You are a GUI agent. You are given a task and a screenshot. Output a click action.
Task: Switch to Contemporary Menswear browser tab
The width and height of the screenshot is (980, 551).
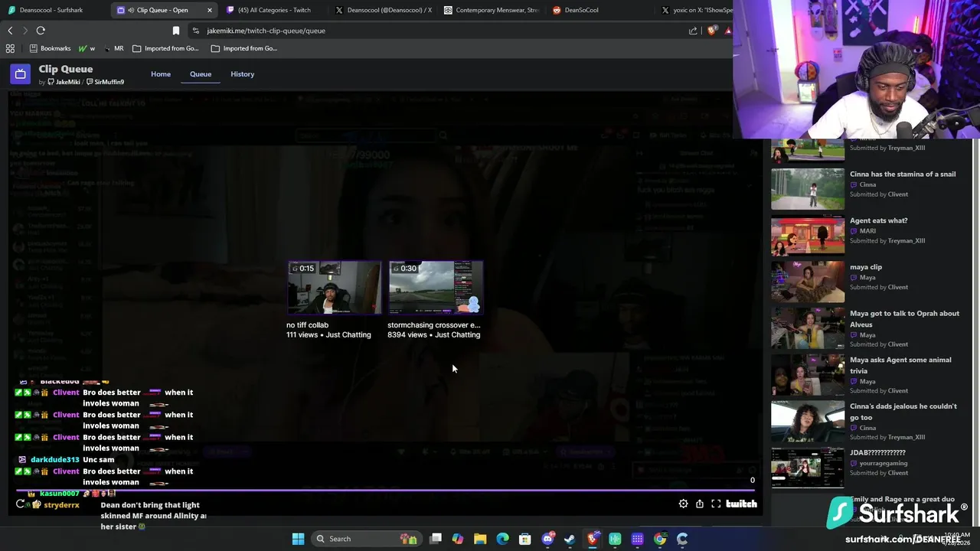(492, 10)
